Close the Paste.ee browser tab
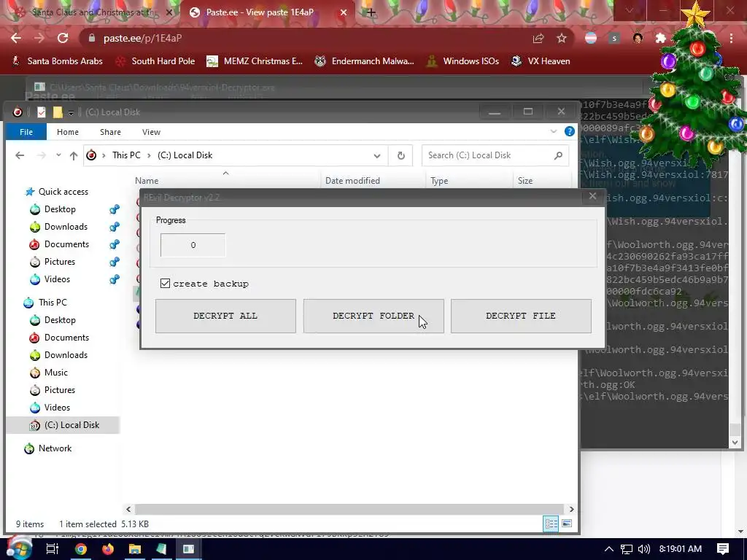Viewport: 747px width, 560px height. [344, 12]
